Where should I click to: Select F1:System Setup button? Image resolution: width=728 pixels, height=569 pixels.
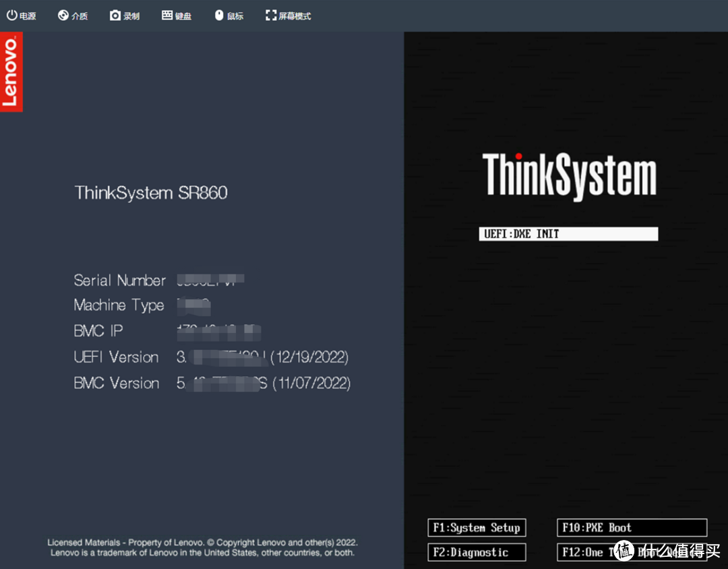point(477,528)
